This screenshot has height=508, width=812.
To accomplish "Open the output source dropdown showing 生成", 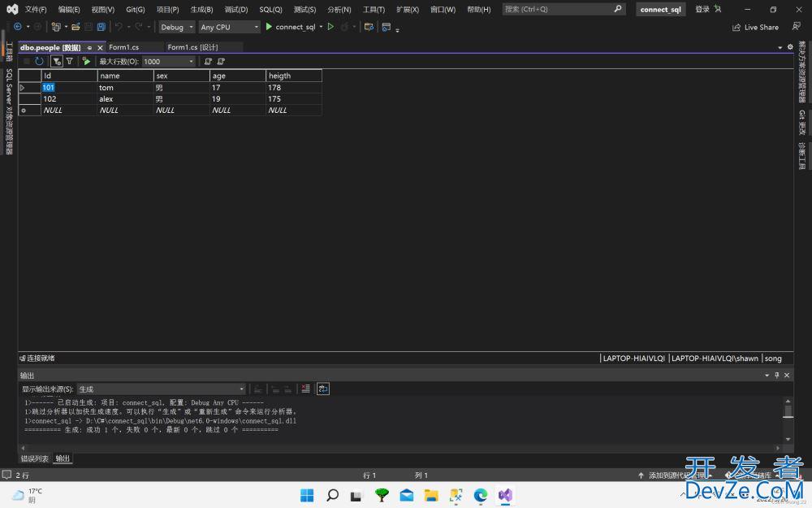I will [x=161, y=389].
